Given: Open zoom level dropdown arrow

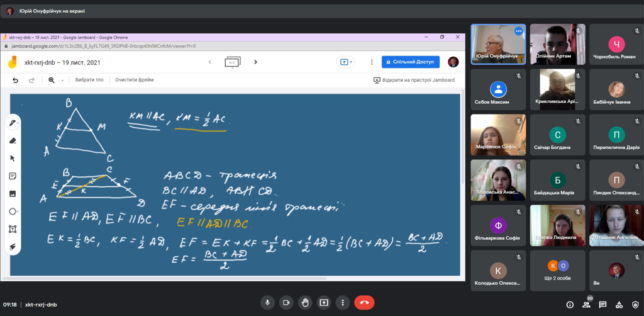Looking at the screenshot, I should pyautogui.click(x=62, y=81).
